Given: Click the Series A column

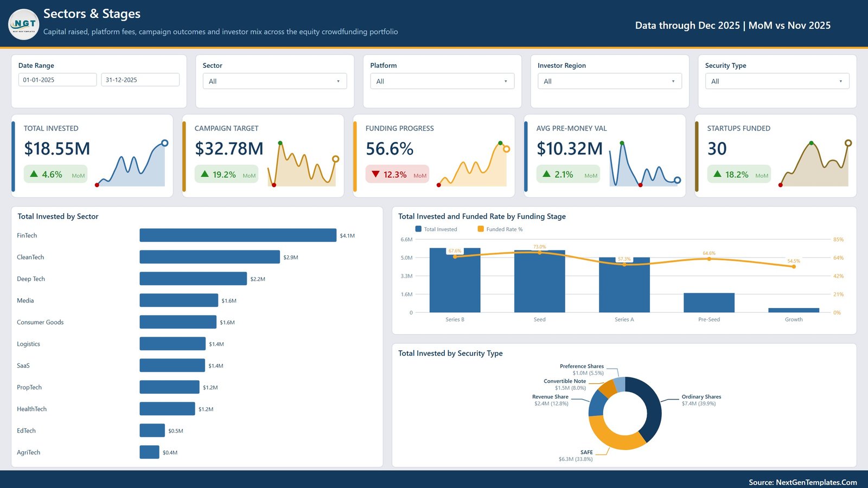Looking at the screenshot, I should pyautogui.click(x=624, y=285).
